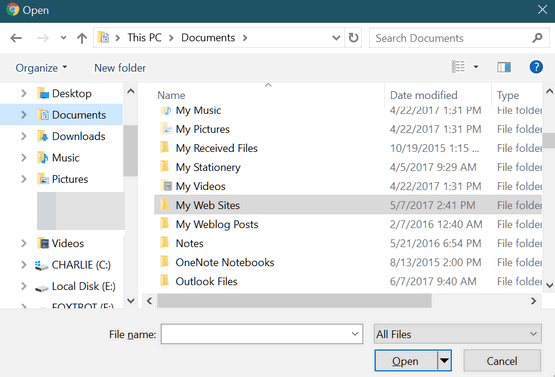Select Videos in the navigation pane
Viewport: 555px width, 377px height.
point(68,244)
